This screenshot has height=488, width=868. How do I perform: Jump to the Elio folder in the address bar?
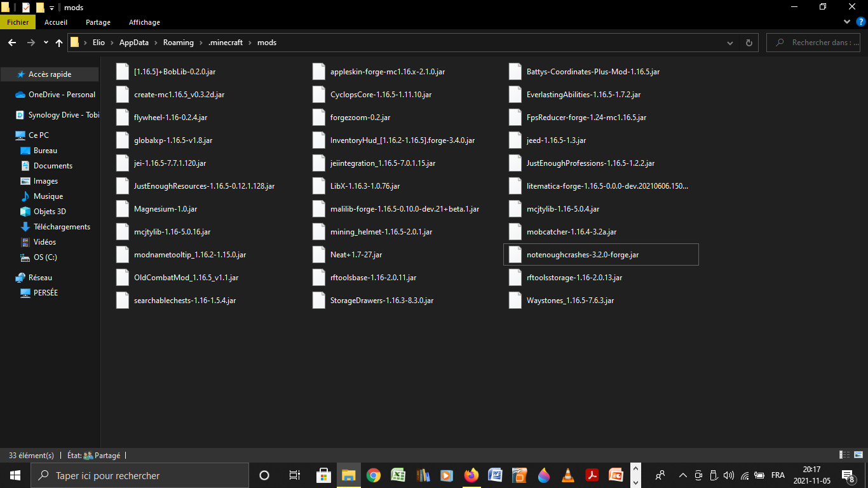[98, 43]
